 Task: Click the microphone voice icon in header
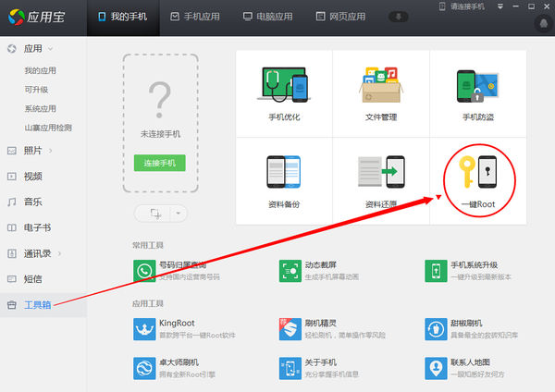(x=399, y=17)
